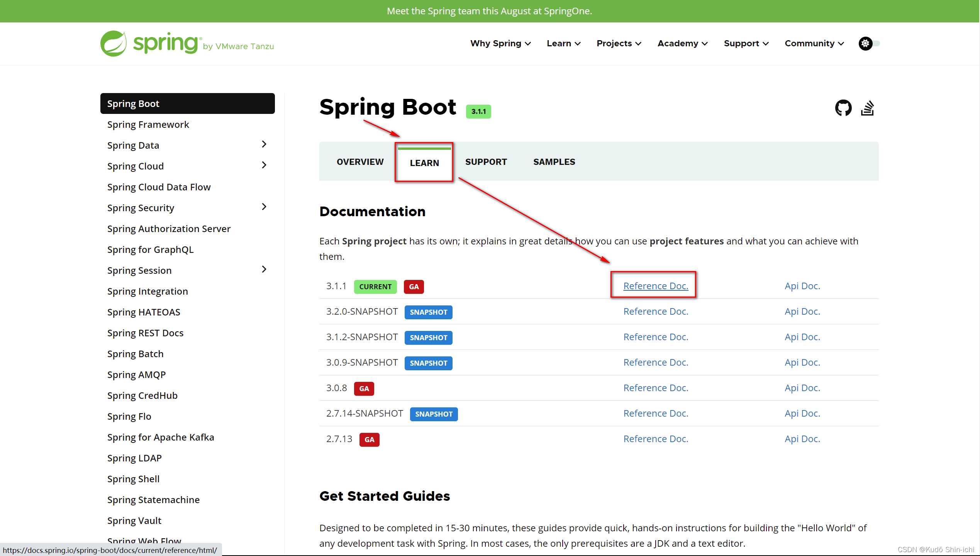Open Api Doc. for 3.2.0-SNAPSHOT

click(x=802, y=311)
